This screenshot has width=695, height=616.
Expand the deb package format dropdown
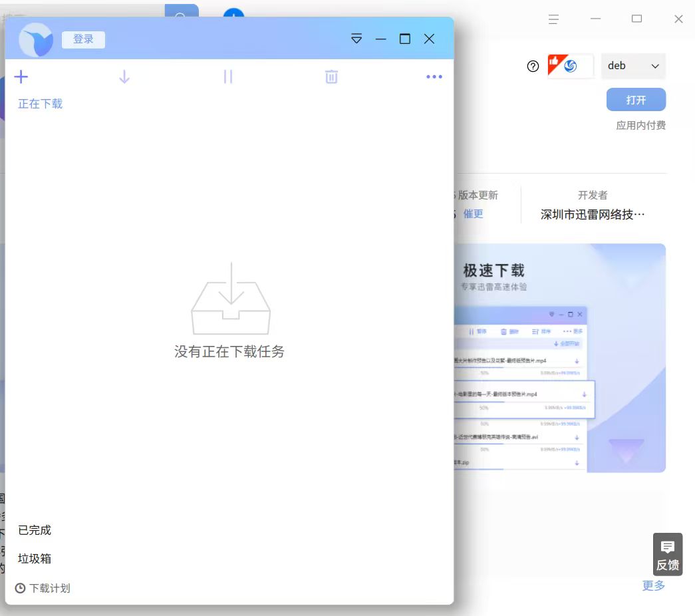(x=633, y=66)
